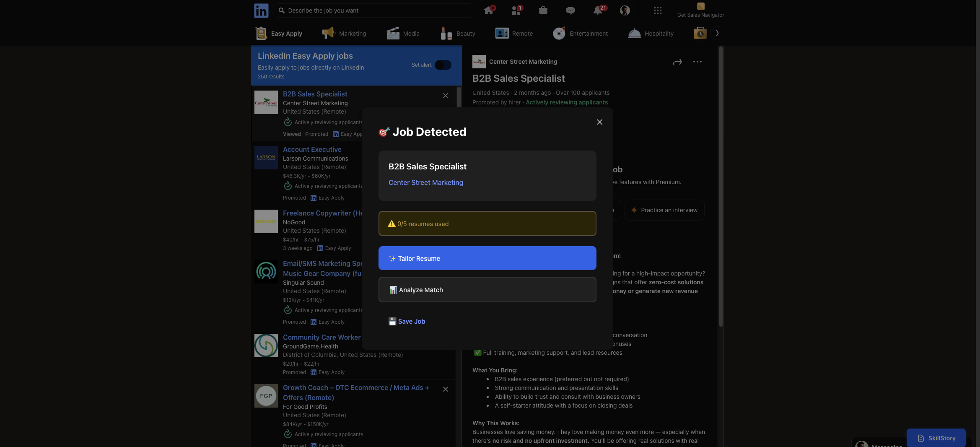The height and width of the screenshot is (447, 980).
Task: Open the Messaging chat bubble icon
Action: [x=570, y=10]
